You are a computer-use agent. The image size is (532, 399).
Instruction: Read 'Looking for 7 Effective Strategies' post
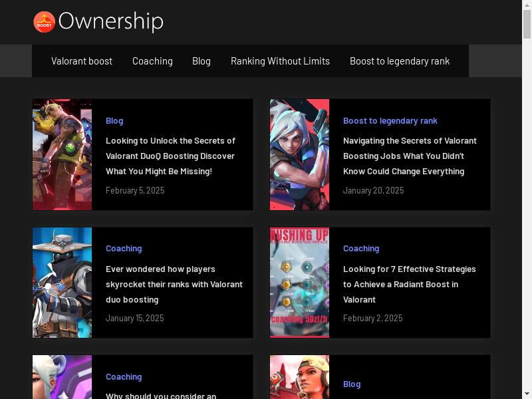pyautogui.click(x=409, y=285)
